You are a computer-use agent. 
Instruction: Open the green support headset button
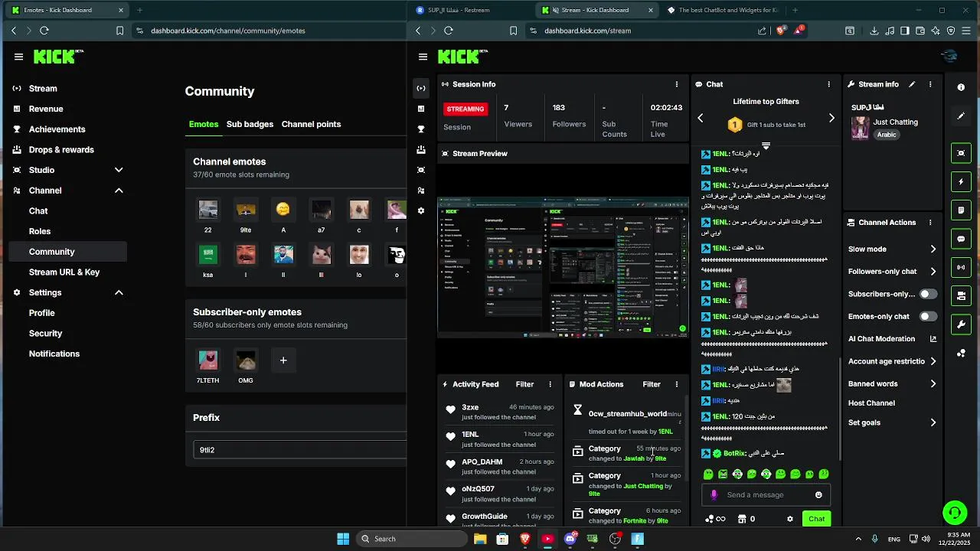click(x=954, y=511)
